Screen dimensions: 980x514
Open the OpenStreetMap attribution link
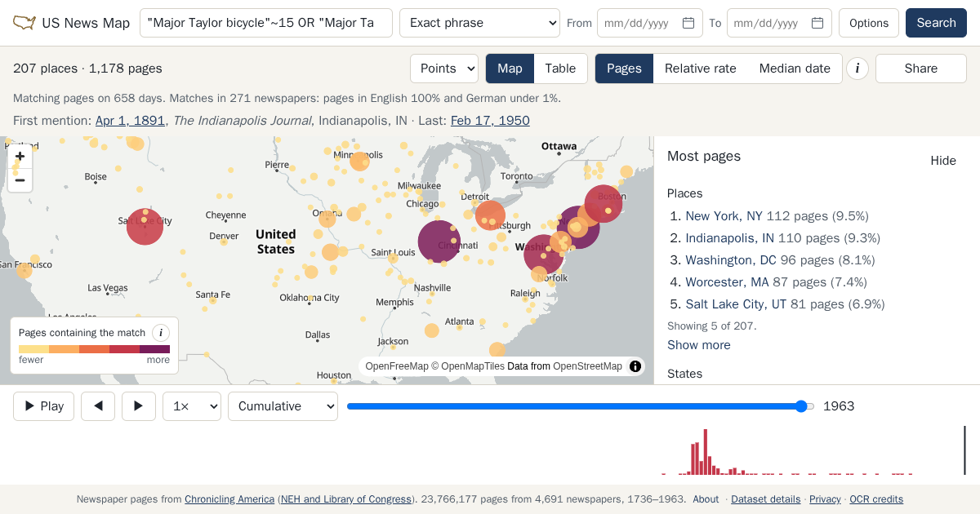pyautogui.click(x=587, y=366)
